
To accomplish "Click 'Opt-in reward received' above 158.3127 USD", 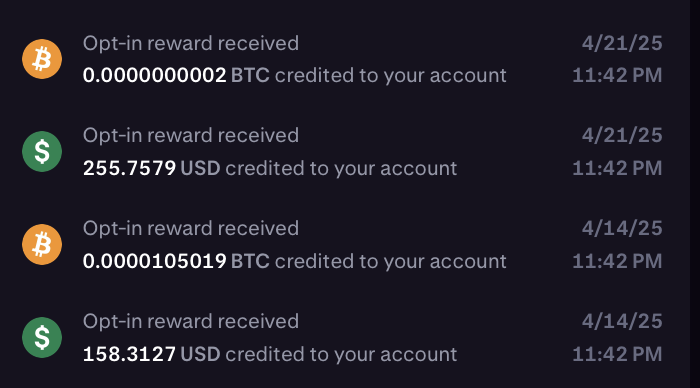I will tap(191, 321).
